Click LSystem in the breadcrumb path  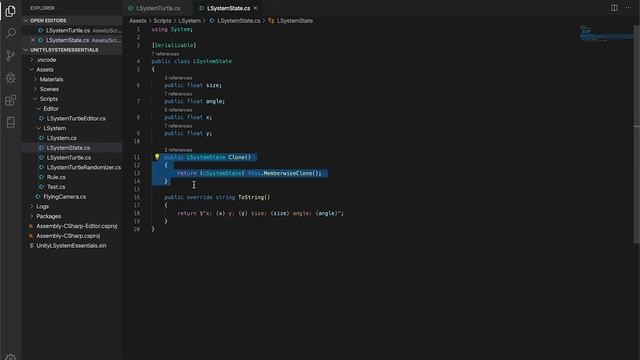(x=189, y=20)
